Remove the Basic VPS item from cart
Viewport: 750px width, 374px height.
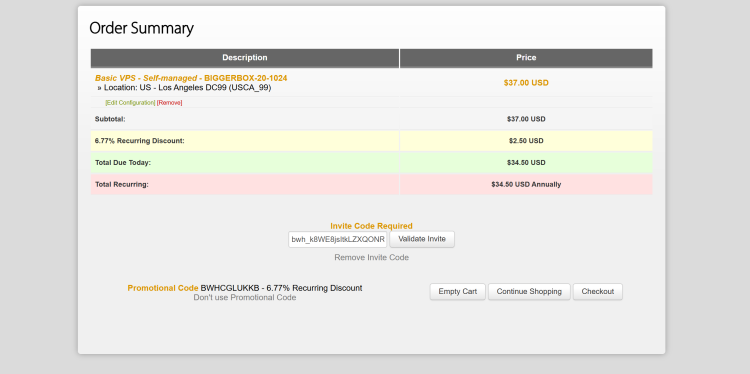tap(170, 103)
